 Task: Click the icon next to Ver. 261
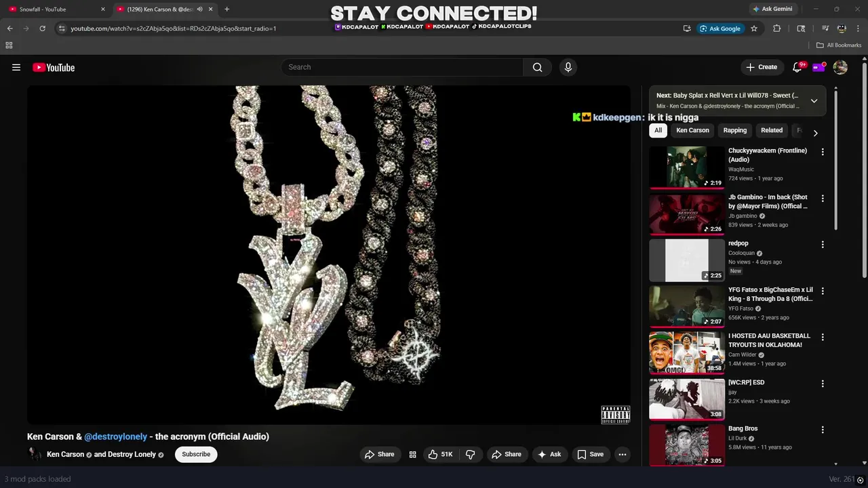(860, 480)
